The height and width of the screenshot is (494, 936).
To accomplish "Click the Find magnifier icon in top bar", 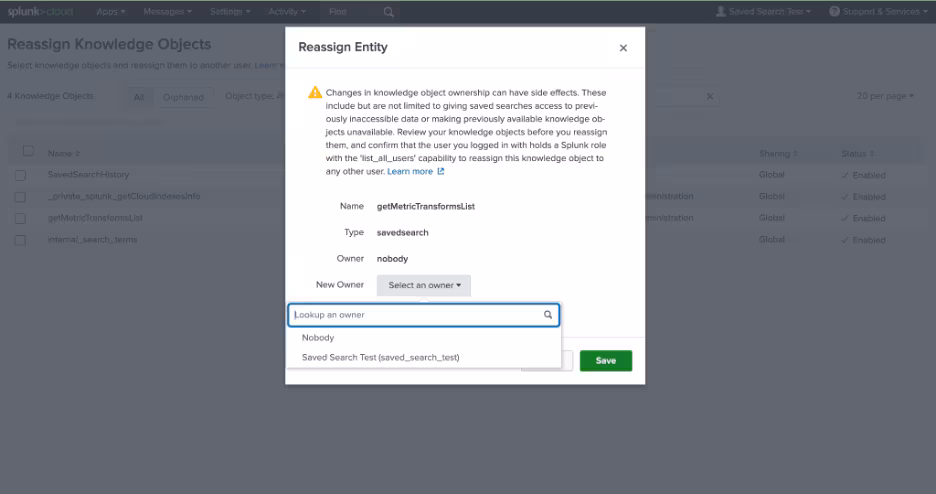I will (389, 12).
